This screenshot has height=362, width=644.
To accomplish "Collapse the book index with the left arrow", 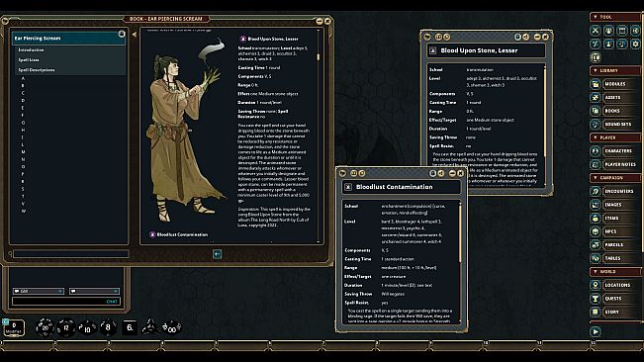I will coord(135,35).
